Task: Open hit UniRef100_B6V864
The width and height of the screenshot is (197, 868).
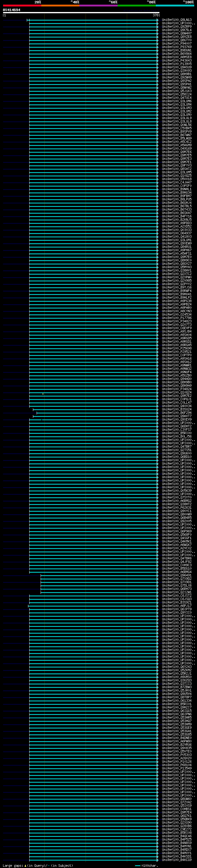Action: click(x=177, y=54)
